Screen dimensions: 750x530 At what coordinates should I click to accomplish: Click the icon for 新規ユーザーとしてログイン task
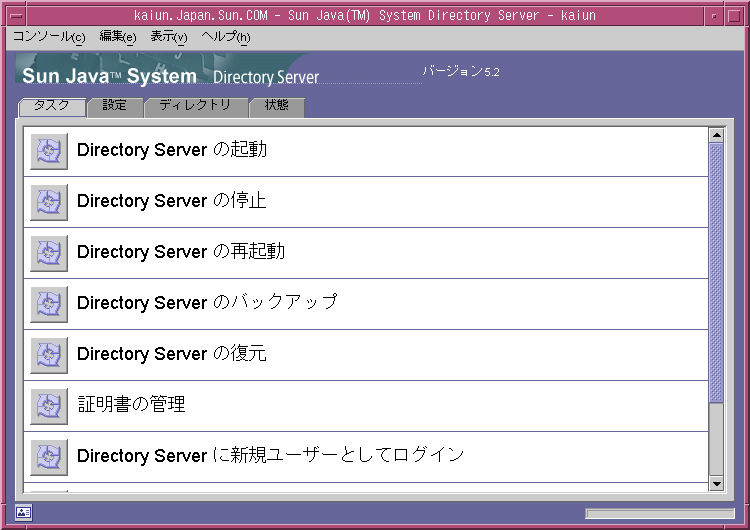[49, 457]
